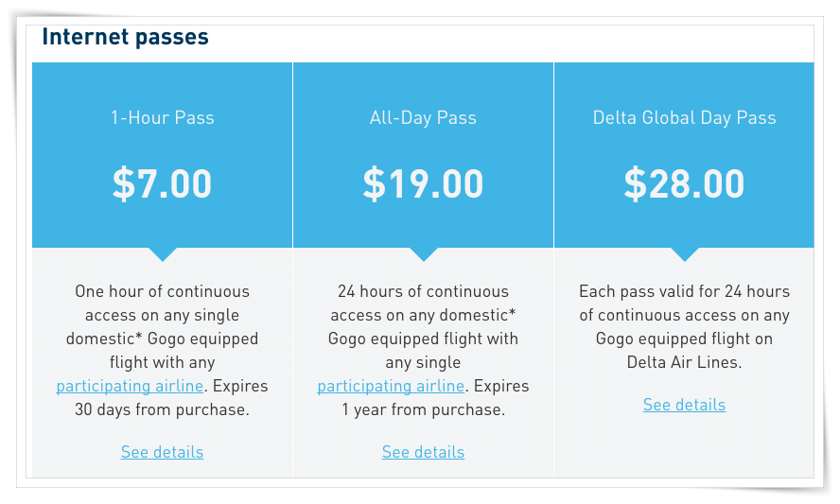
Task: Click the $7.00 price
Action: (163, 183)
